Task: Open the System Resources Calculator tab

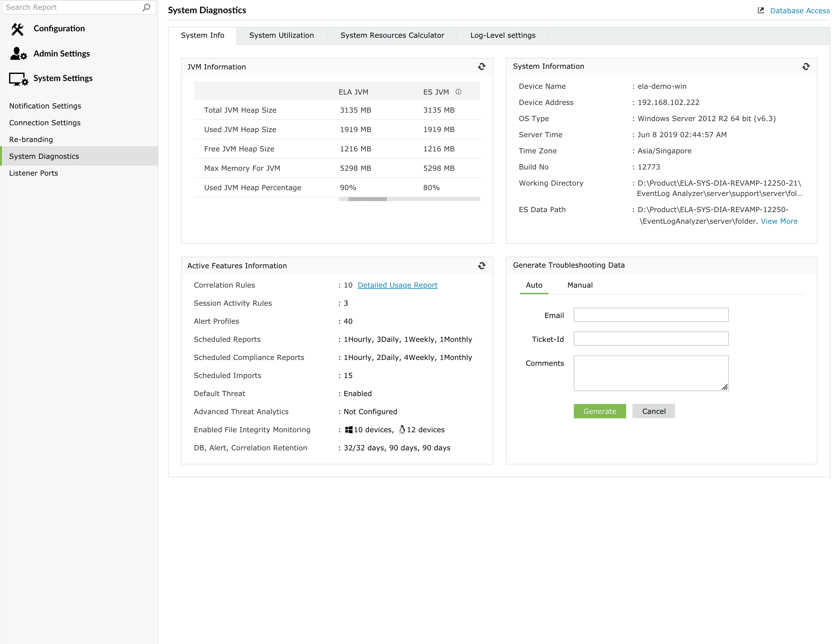Action: click(392, 35)
